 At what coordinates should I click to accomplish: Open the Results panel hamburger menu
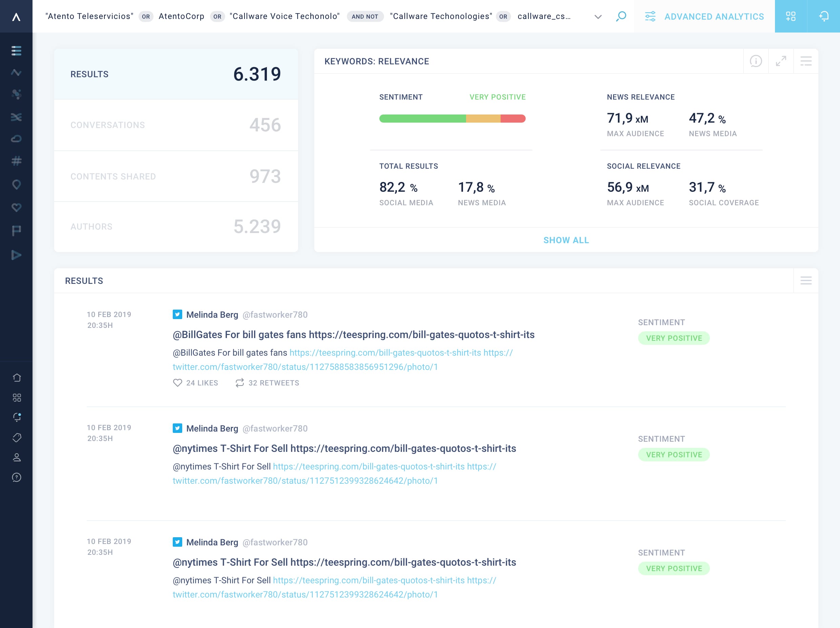coord(806,280)
